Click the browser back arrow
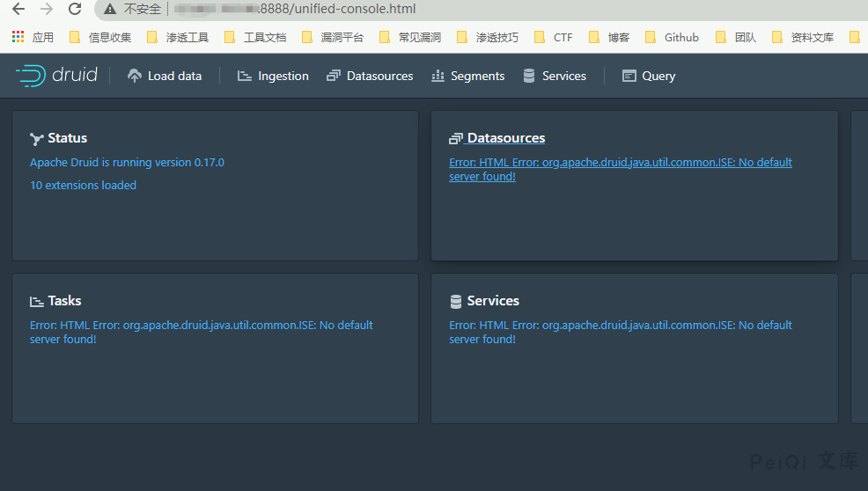The width and height of the screenshot is (868, 491). 18,10
